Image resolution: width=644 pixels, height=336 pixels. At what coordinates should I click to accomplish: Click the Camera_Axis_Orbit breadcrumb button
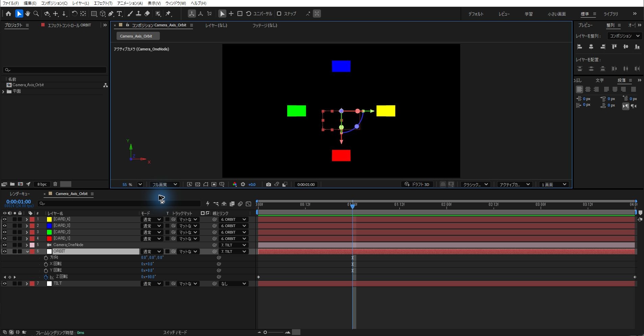tap(138, 36)
